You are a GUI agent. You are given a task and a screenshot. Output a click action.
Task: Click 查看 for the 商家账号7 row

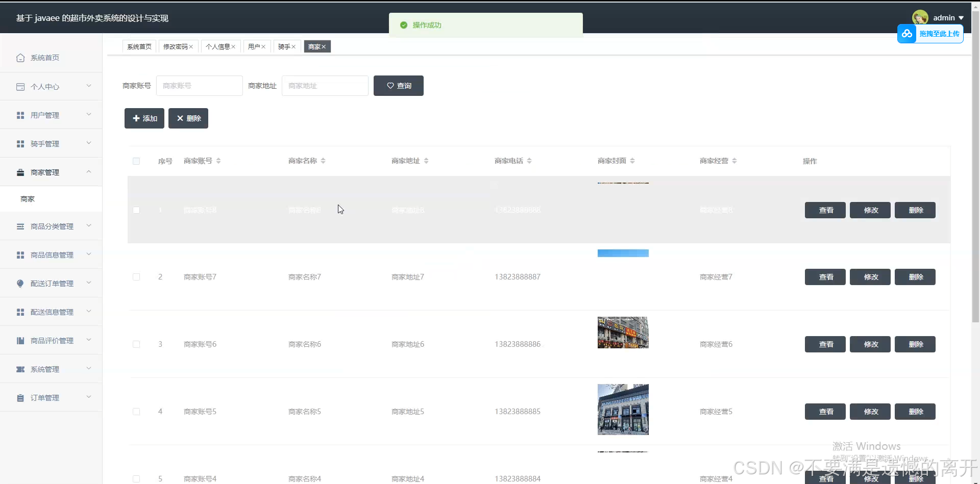825,277
